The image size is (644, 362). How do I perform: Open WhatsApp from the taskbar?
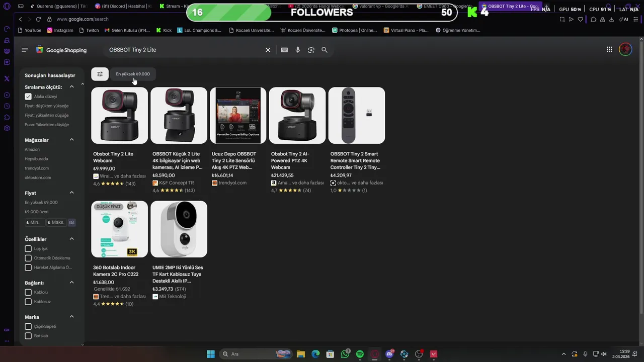(x=345, y=354)
